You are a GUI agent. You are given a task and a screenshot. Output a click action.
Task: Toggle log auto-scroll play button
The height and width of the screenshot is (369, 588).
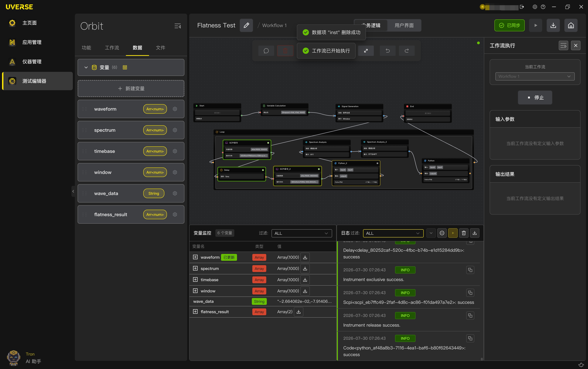[x=453, y=233]
